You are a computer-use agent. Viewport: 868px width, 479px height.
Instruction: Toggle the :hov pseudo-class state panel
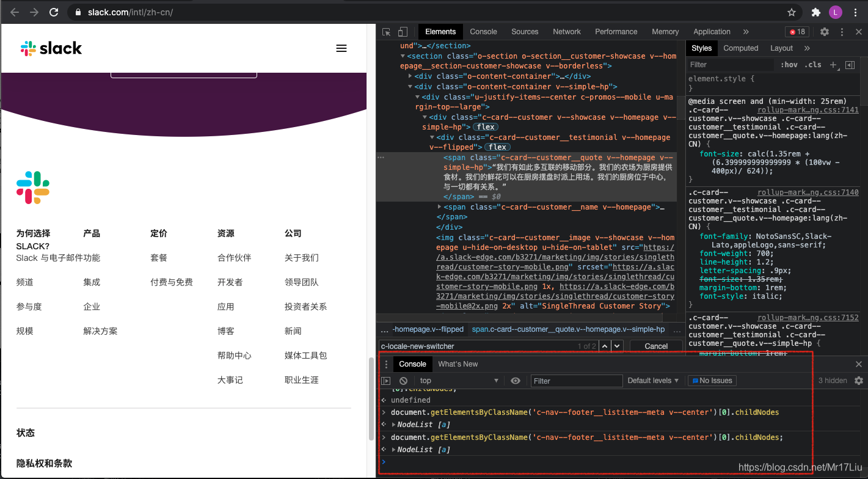pyautogui.click(x=789, y=64)
